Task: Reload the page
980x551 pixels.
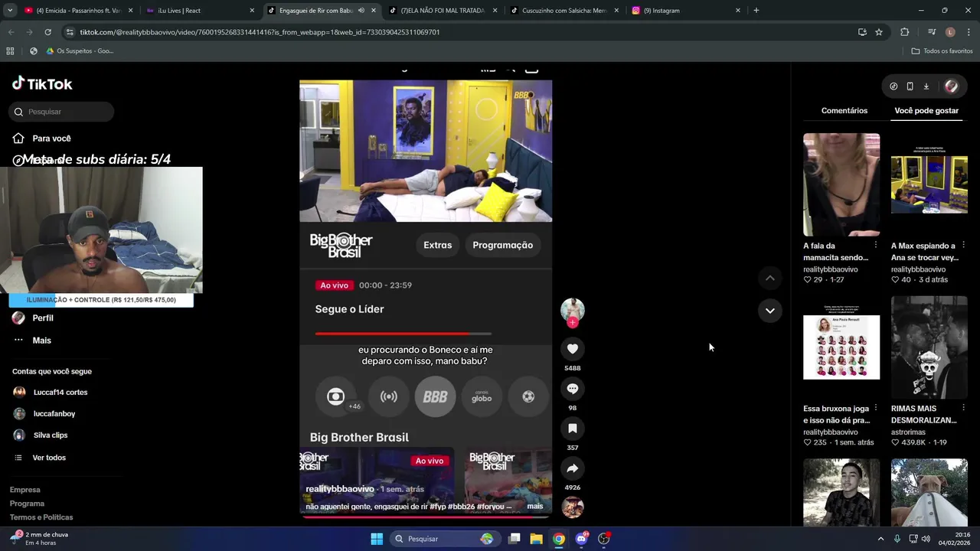Action: pyautogui.click(x=47, y=32)
